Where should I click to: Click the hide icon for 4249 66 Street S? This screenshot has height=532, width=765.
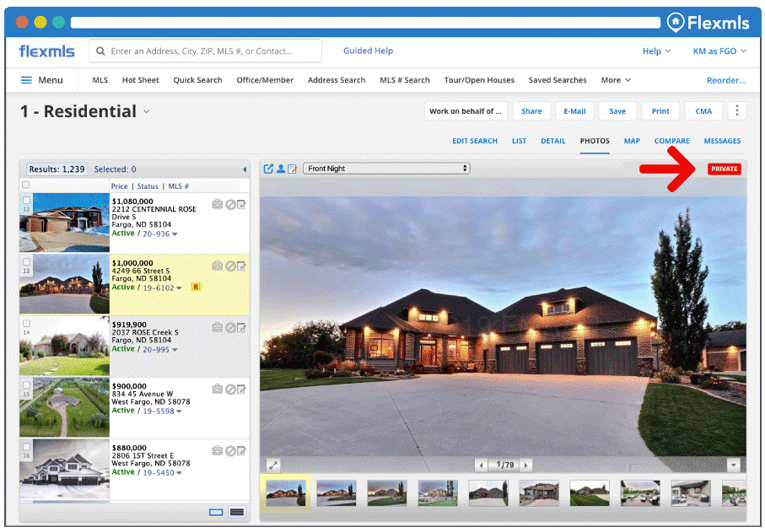[230, 266]
